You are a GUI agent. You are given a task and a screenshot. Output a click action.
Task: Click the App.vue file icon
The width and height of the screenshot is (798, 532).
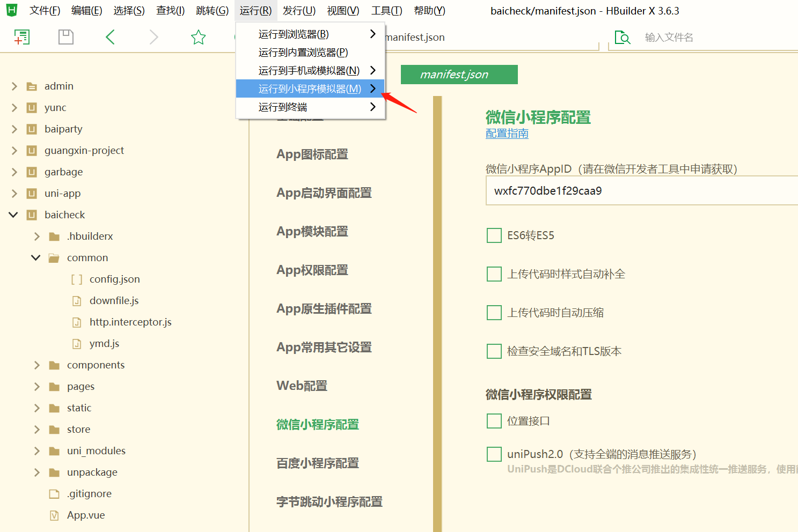54,515
